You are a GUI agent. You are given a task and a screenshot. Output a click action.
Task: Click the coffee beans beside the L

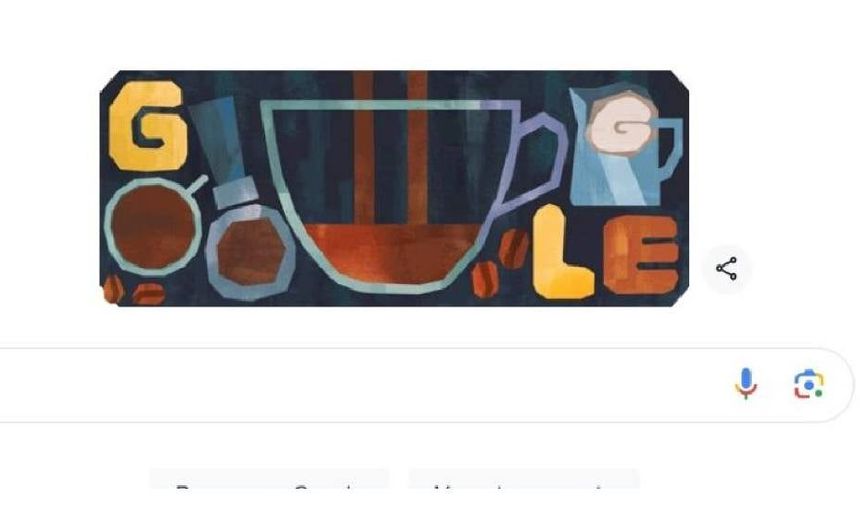click(x=499, y=264)
